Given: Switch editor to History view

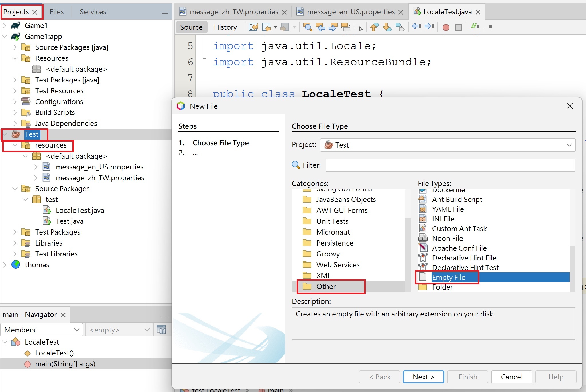Looking at the screenshot, I should 225,27.
